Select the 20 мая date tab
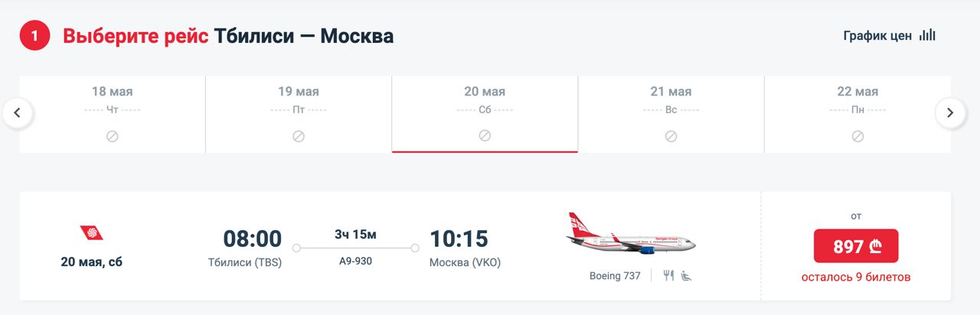Viewport: 980px width, 315px height. click(x=485, y=113)
